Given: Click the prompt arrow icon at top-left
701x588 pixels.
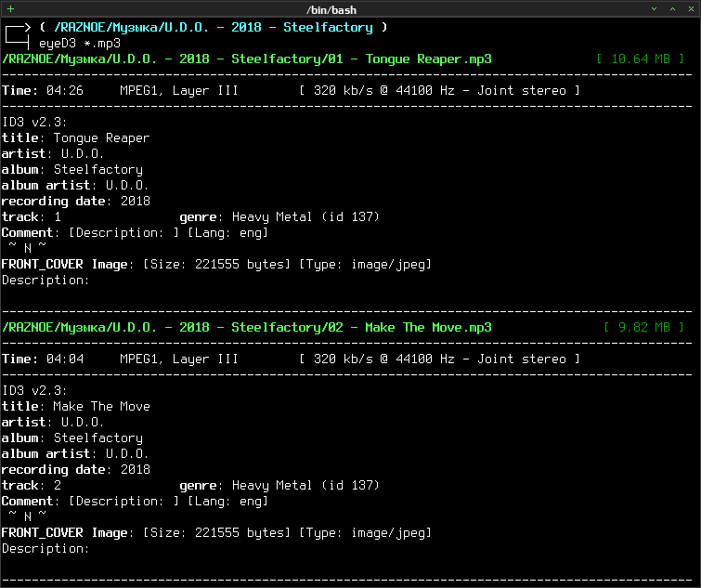Looking at the screenshot, I should 18,35.
